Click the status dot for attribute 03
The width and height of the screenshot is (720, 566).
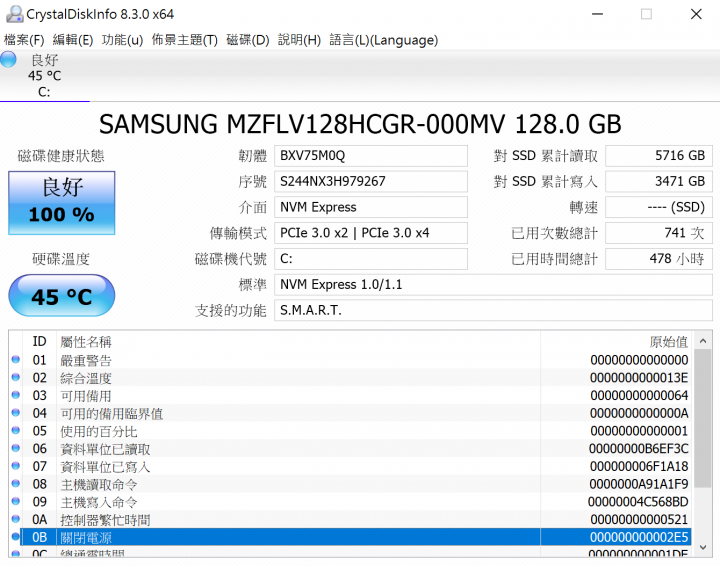click(16, 395)
